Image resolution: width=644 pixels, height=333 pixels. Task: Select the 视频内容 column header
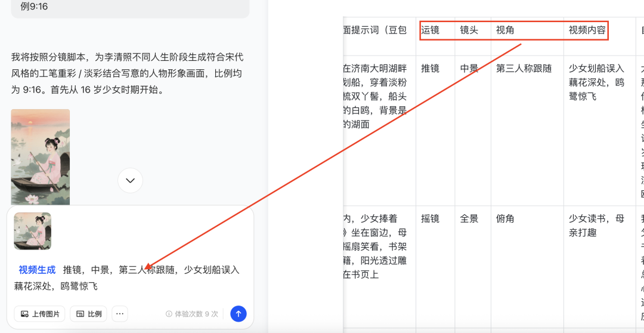587,30
